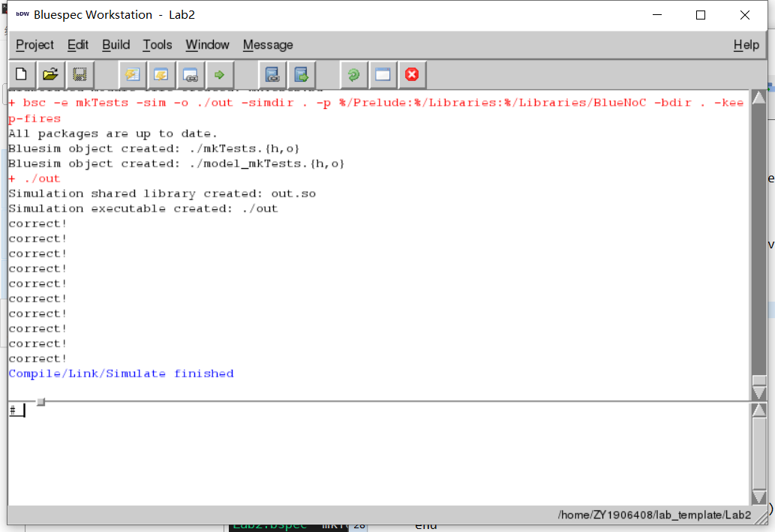Click the command pane scrollbar up arrow
Screen dimensions: 775x532
click(758, 410)
